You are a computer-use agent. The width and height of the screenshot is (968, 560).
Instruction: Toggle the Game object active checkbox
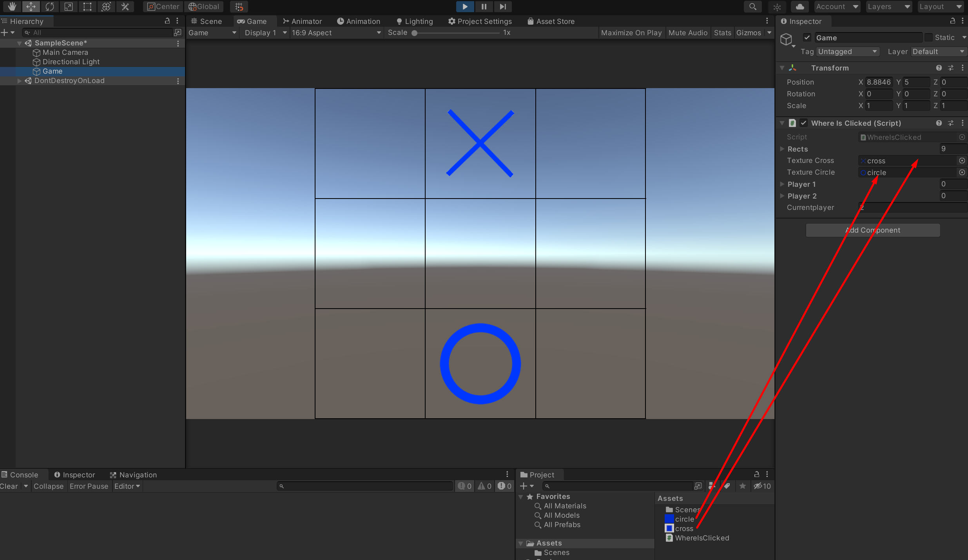pyautogui.click(x=807, y=38)
